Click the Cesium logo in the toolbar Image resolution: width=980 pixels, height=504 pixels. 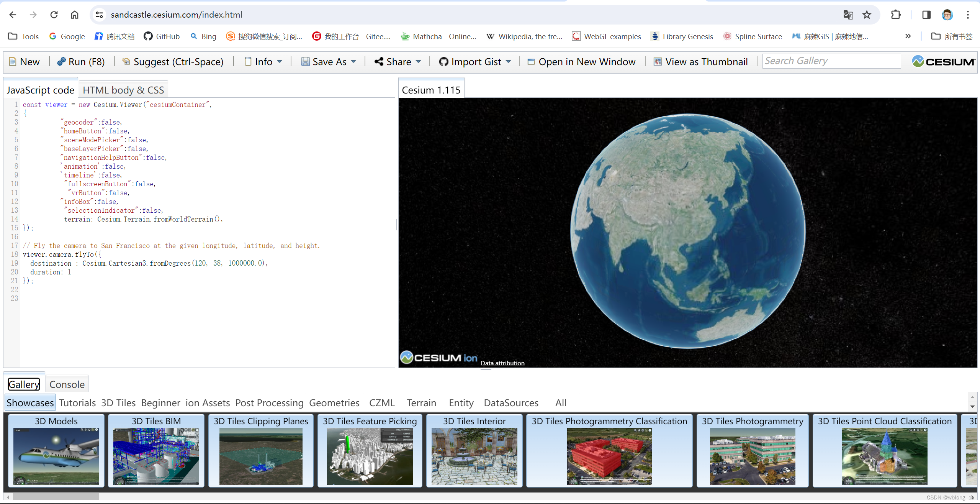(943, 61)
